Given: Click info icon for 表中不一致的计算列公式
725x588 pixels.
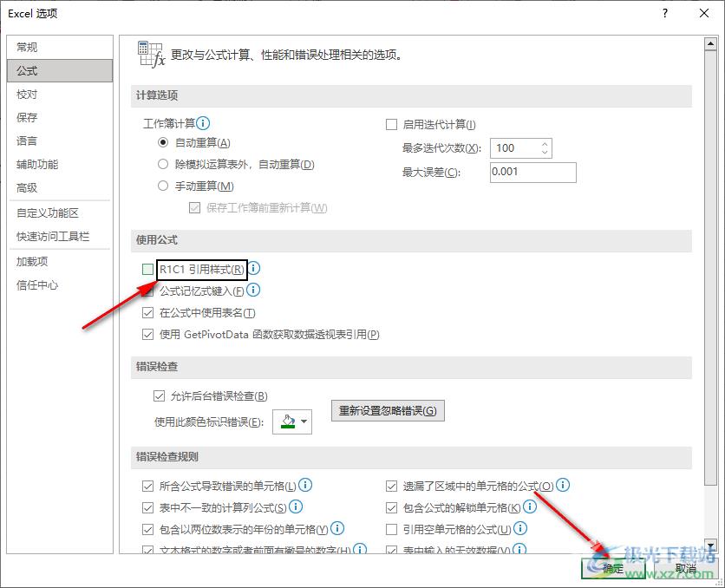Looking at the screenshot, I should pyautogui.click(x=296, y=506).
